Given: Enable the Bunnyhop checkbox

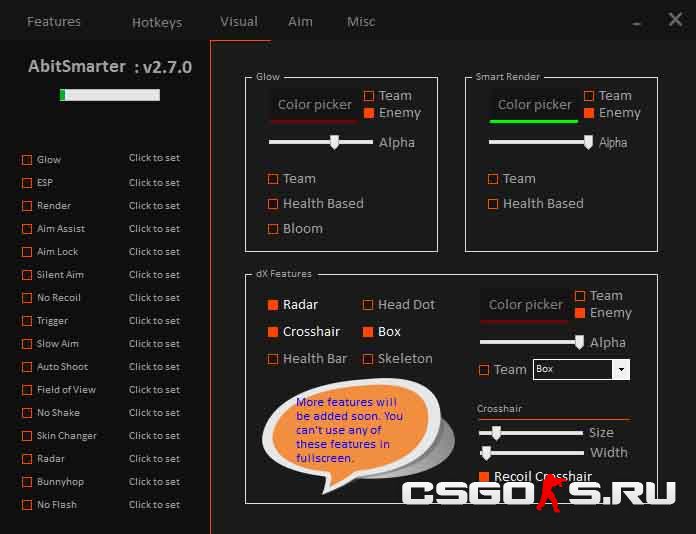Looking at the screenshot, I should click(27, 482).
